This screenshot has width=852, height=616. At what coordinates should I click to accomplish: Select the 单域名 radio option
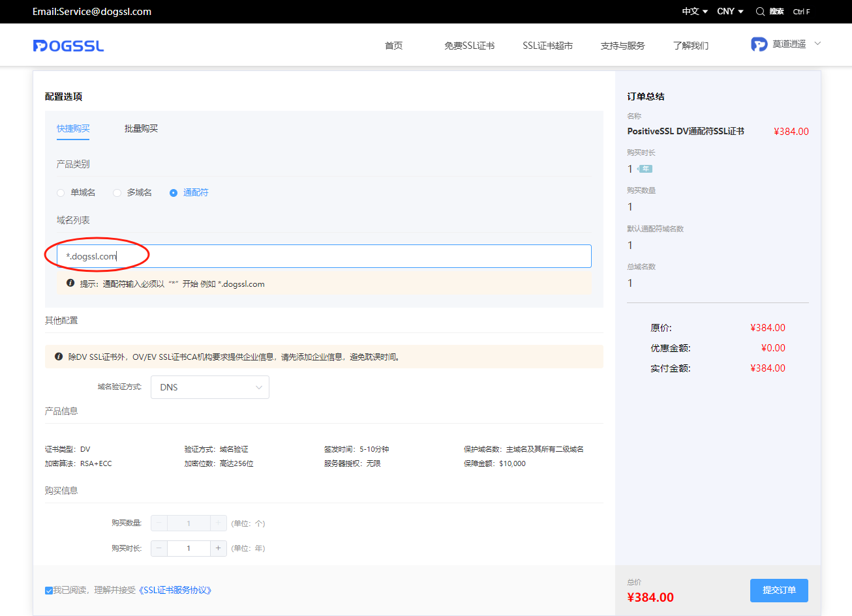point(61,193)
